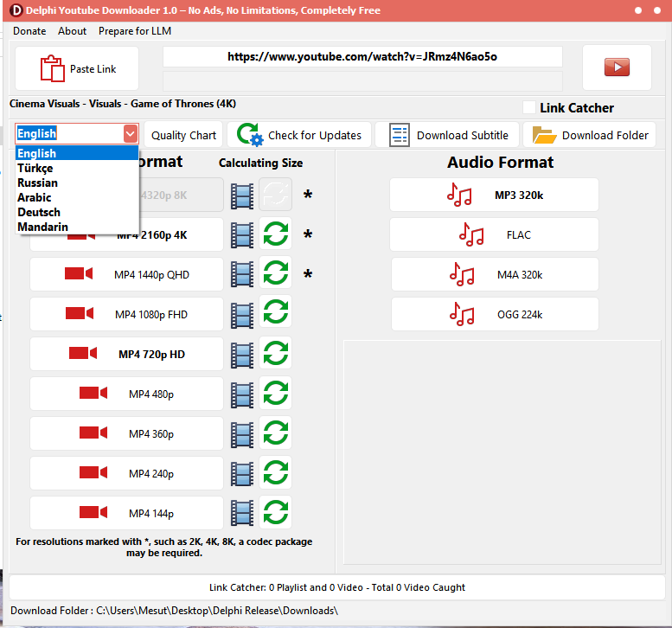Choose Russian from the language list
The height and width of the screenshot is (628, 672).
[x=77, y=183]
